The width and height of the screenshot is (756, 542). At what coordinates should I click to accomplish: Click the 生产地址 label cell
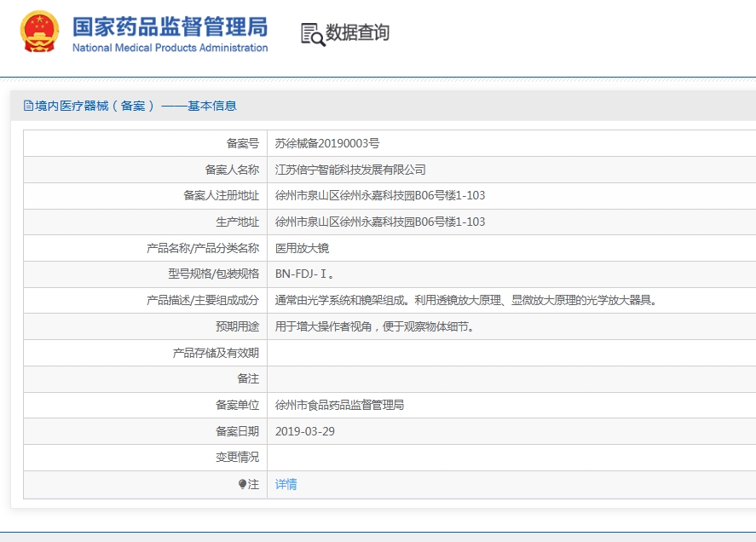pos(145,222)
